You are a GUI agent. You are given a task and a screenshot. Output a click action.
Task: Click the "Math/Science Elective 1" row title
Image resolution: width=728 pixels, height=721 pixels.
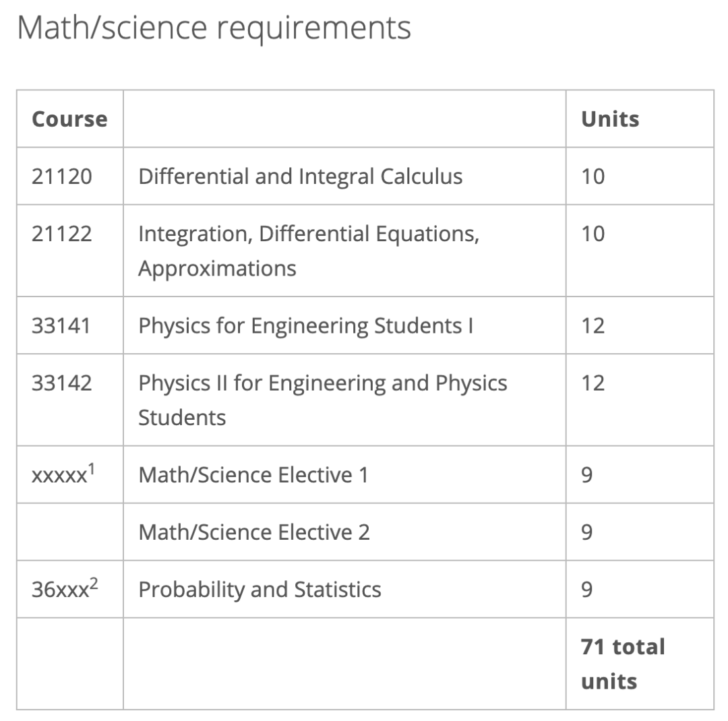pos(253,475)
